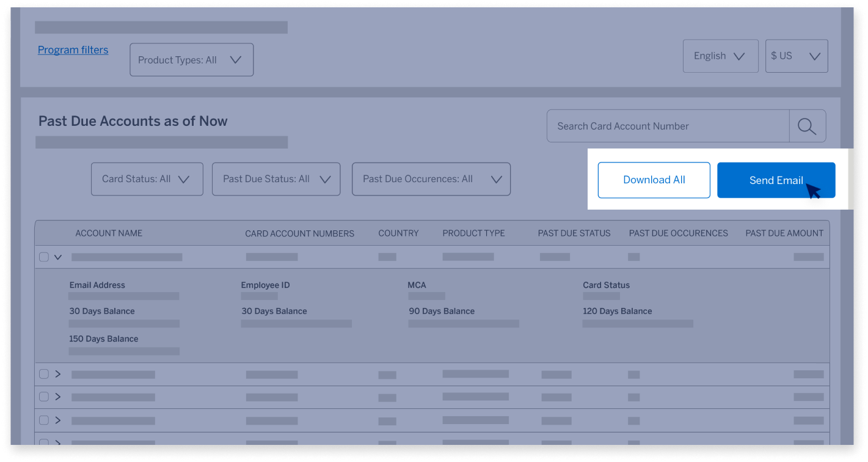868x462 pixels.
Task: Click the Download All button
Action: pos(654,180)
